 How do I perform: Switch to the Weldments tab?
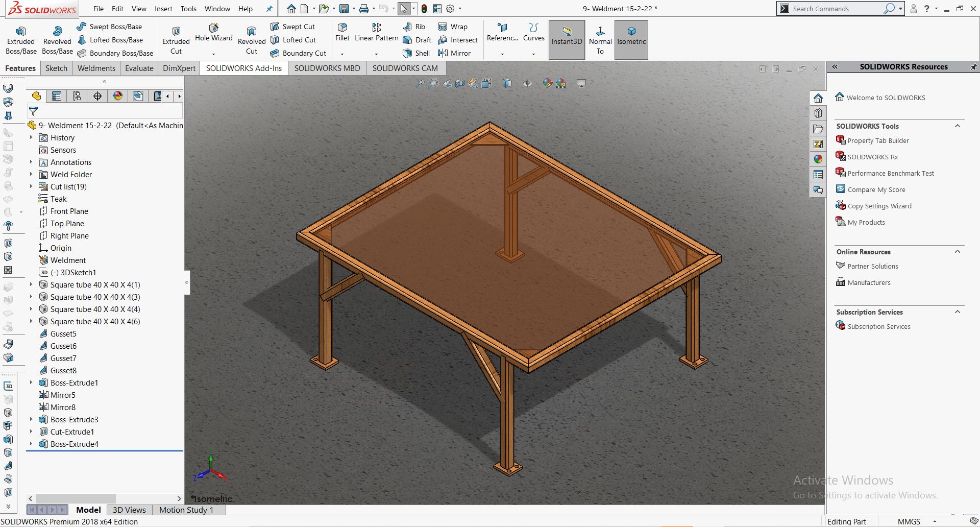pyautogui.click(x=96, y=68)
